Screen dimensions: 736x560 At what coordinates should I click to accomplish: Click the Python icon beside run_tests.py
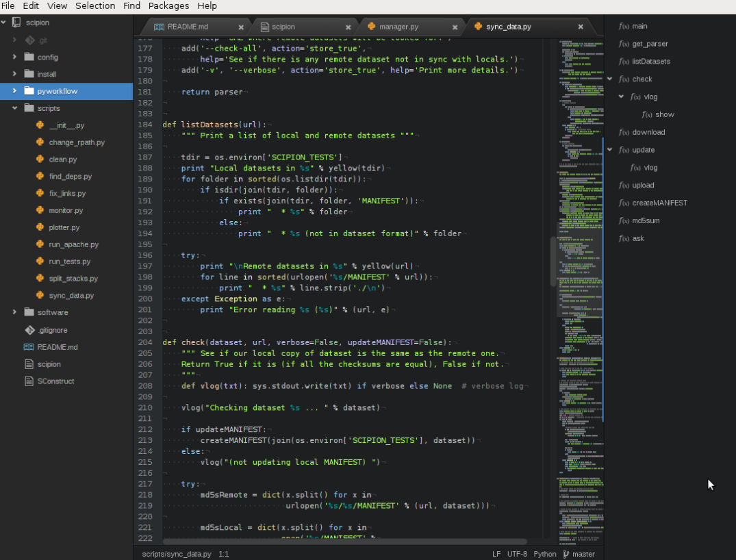[x=40, y=261]
